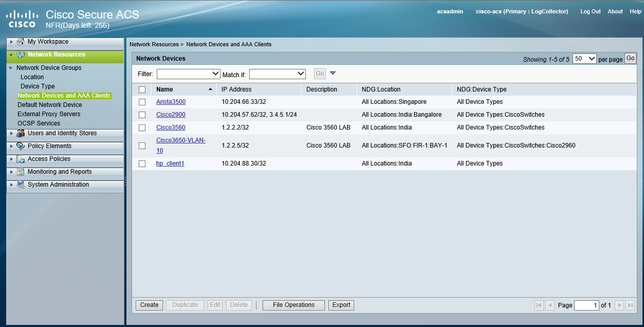644x327 pixels.
Task: Open the per page count dropdown
Action: point(584,59)
